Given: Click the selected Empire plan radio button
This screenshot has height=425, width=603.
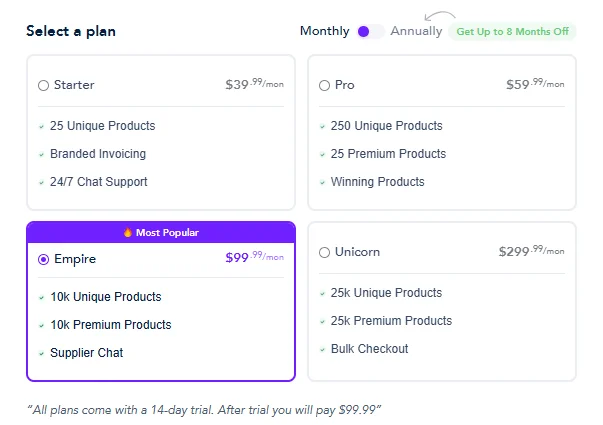Looking at the screenshot, I should point(43,260).
